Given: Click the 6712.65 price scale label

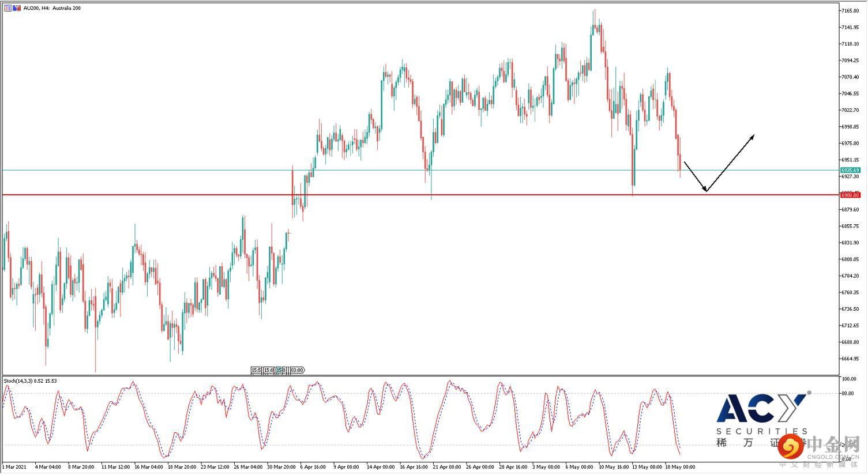Looking at the screenshot, I should (x=850, y=326).
